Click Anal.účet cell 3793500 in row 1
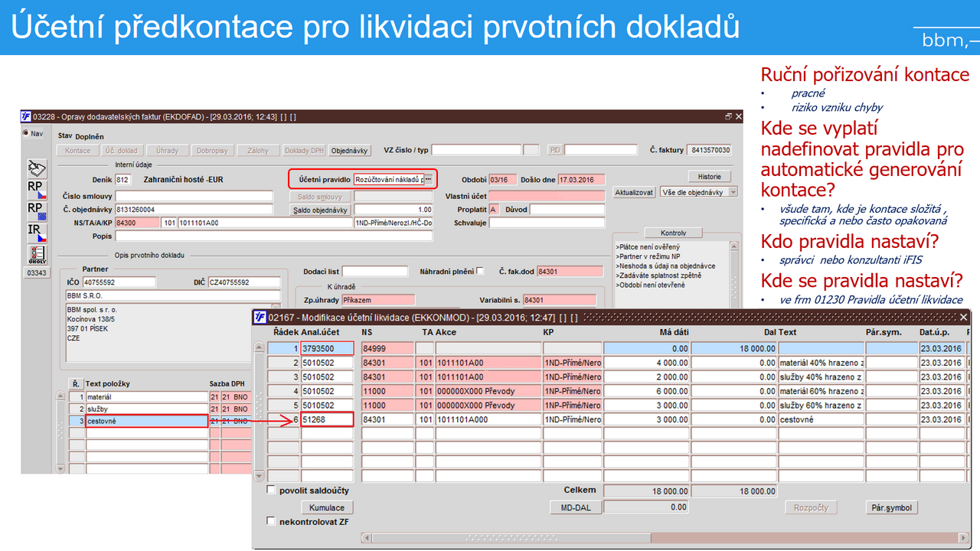Image resolution: width=980 pixels, height=551 pixels. pos(327,348)
